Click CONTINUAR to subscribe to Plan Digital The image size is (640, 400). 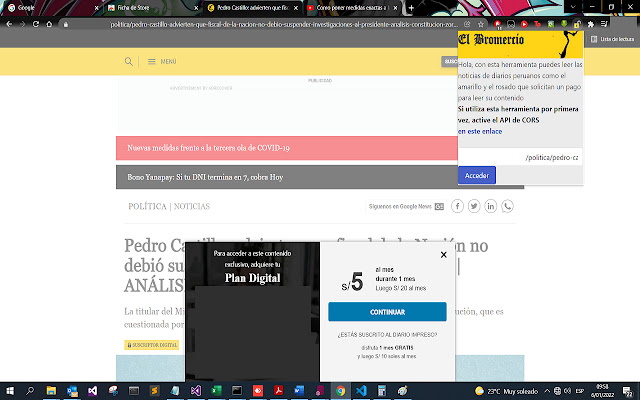387,312
